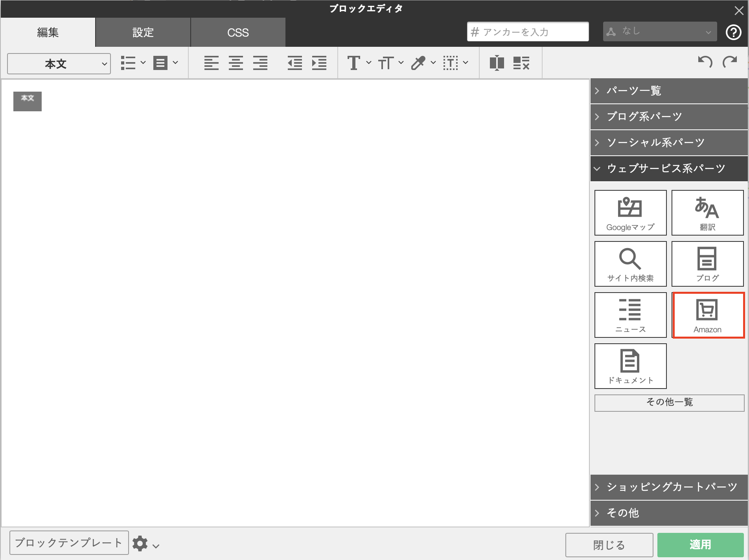Center align the text

pyautogui.click(x=236, y=63)
